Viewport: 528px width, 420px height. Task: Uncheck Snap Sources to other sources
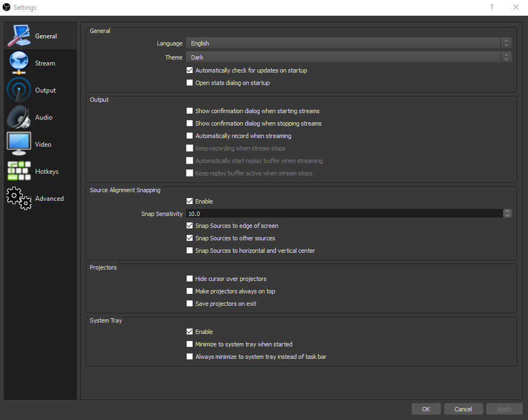coord(189,238)
